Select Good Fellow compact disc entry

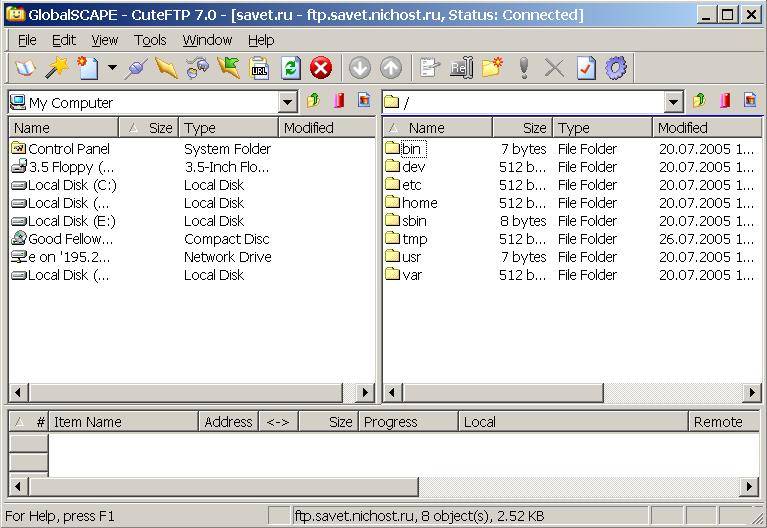62,239
